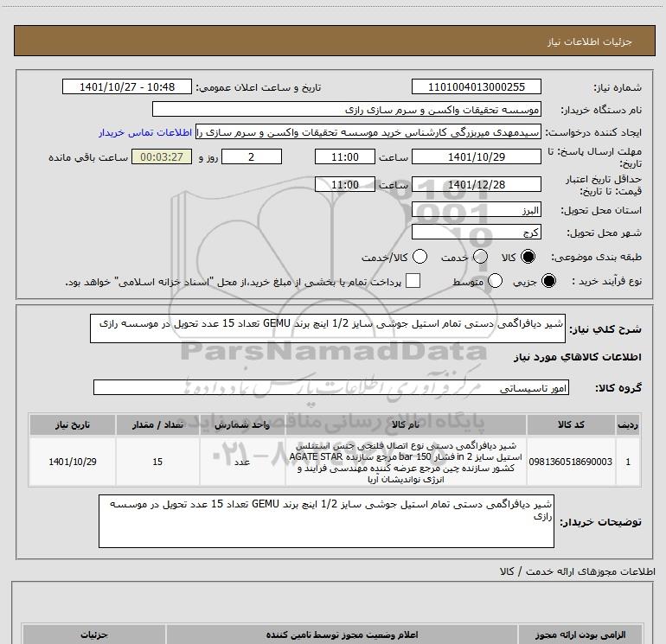Click the توضیحات خریدار label
The image size is (666, 644).
pos(600,522)
